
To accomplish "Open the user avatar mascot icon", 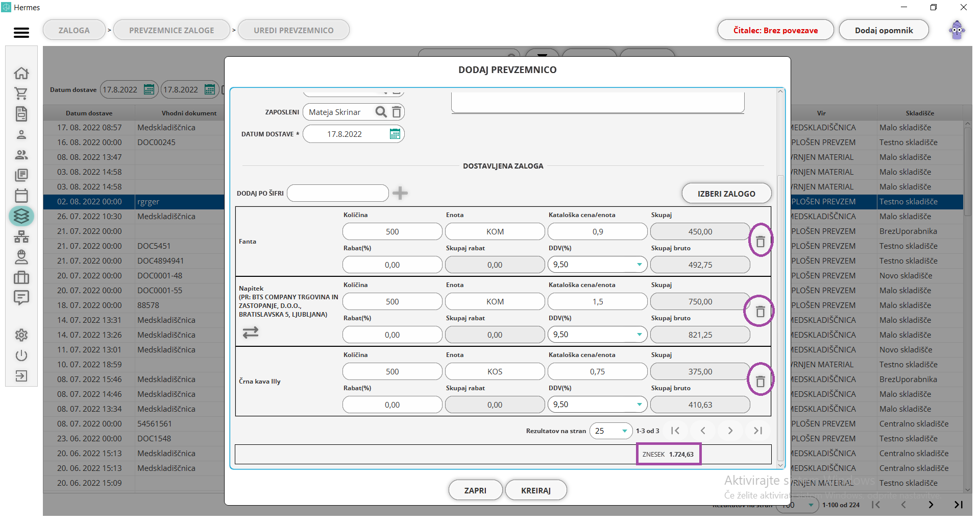I will tap(957, 30).
